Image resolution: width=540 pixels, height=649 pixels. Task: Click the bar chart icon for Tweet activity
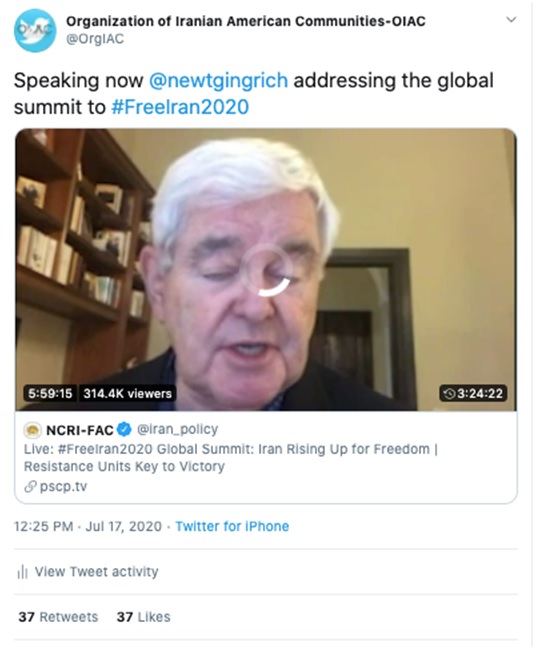[x=22, y=572]
